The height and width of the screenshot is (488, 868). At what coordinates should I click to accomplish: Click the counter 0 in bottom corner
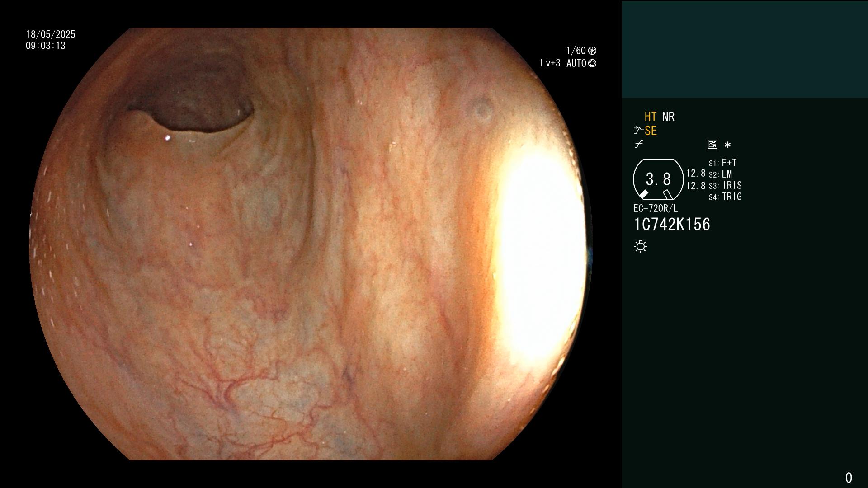[x=849, y=478]
